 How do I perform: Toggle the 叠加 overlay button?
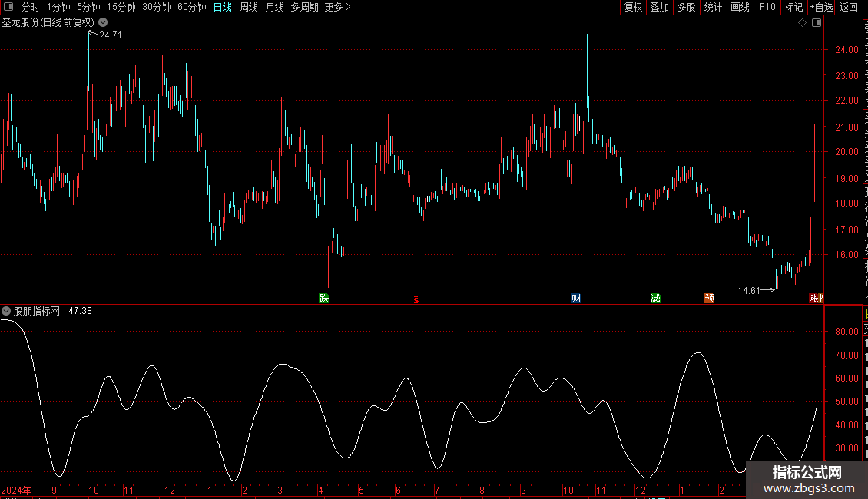[x=659, y=7]
